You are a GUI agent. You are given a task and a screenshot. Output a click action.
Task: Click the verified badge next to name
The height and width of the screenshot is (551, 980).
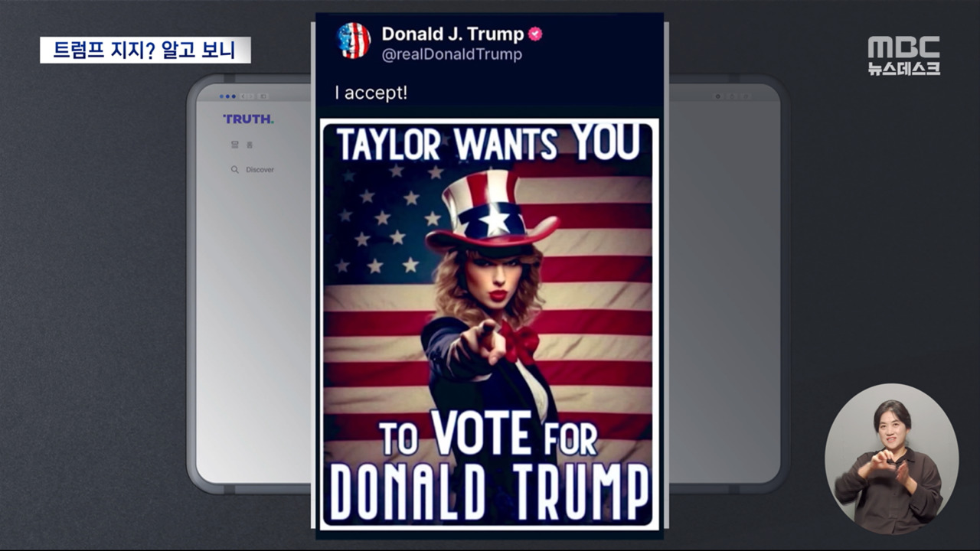point(535,34)
